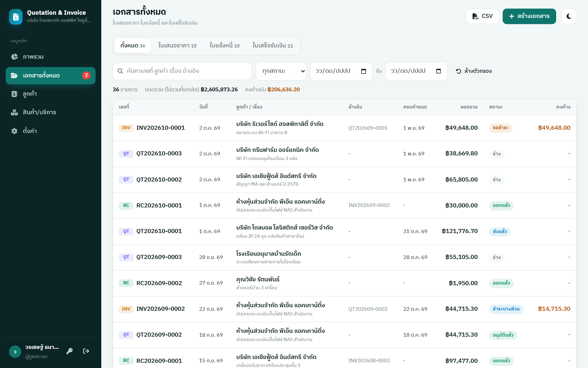This screenshot has height=368, width=588.
Task: Toggle dark mode with the moon icon
Action: point(569,16)
